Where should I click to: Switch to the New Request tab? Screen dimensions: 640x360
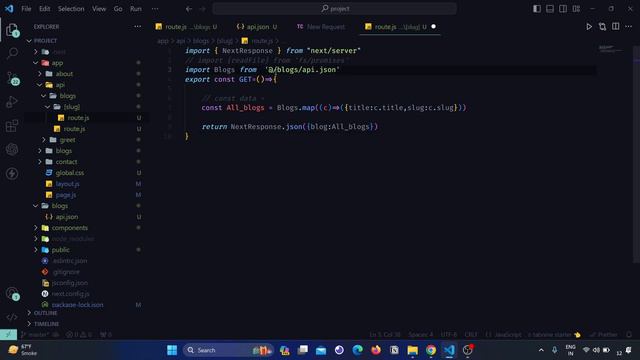321,27
